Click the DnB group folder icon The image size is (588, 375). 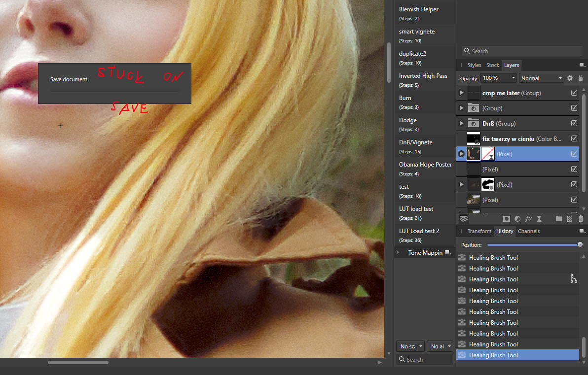pyautogui.click(x=473, y=123)
